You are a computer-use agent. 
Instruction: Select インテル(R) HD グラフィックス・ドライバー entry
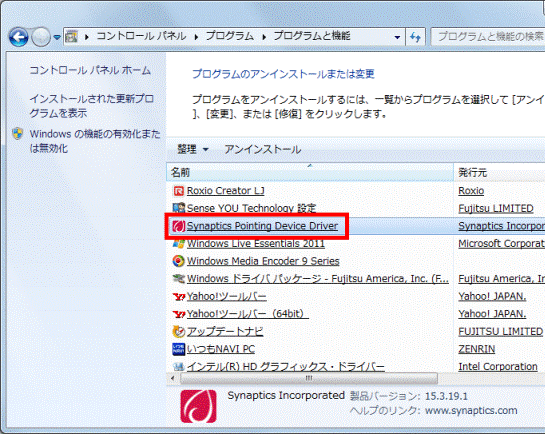coord(286,367)
